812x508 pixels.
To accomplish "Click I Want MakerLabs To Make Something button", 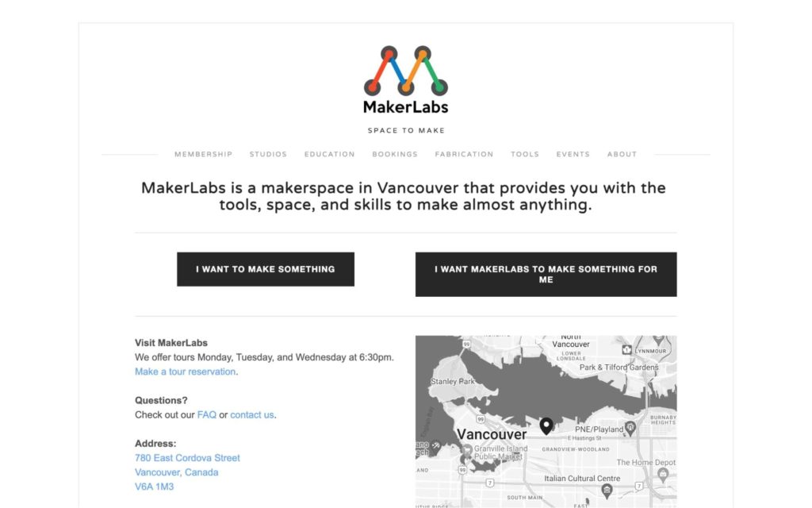I will pyautogui.click(x=546, y=274).
